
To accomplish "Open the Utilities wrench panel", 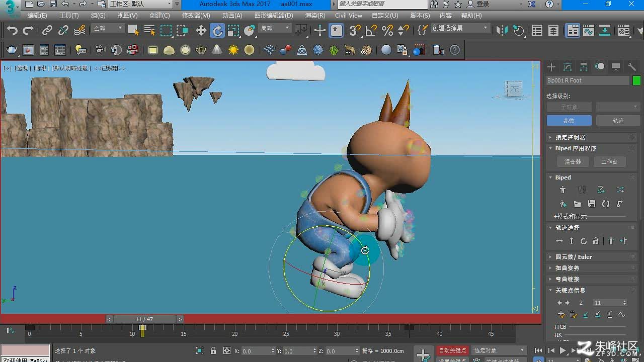I will (632, 67).
